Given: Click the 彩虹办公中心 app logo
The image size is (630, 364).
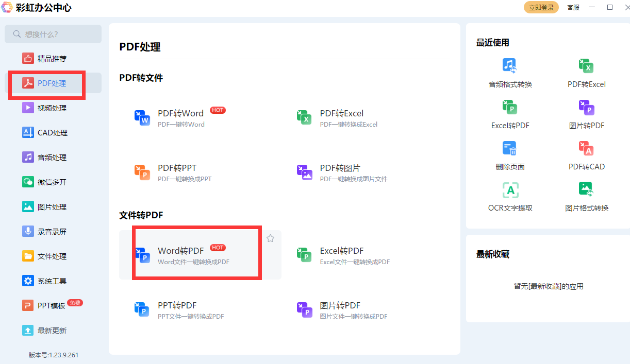Looking at the screenshot, I should pyautogui.click(x=8, y=7).
